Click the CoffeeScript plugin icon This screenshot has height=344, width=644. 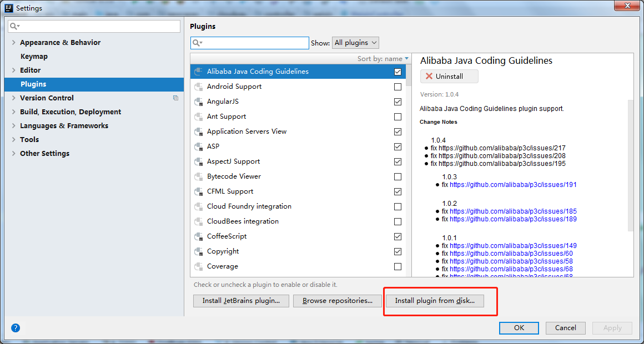click(x=199, y=236)
